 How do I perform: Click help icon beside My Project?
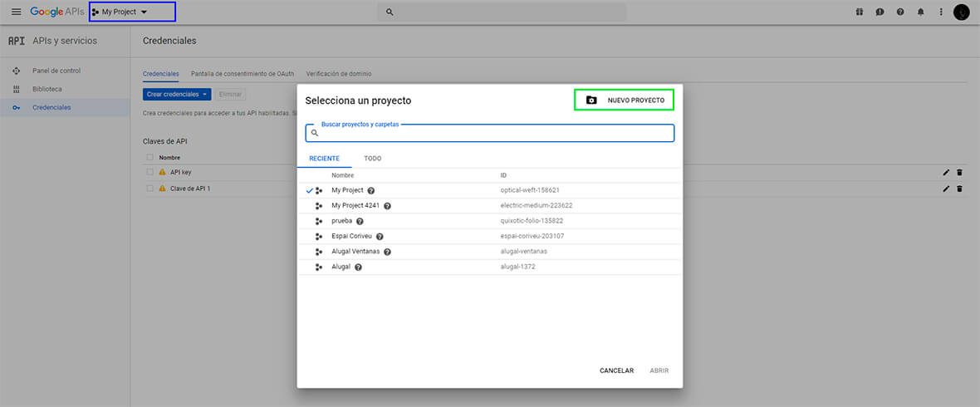[371, 191]
